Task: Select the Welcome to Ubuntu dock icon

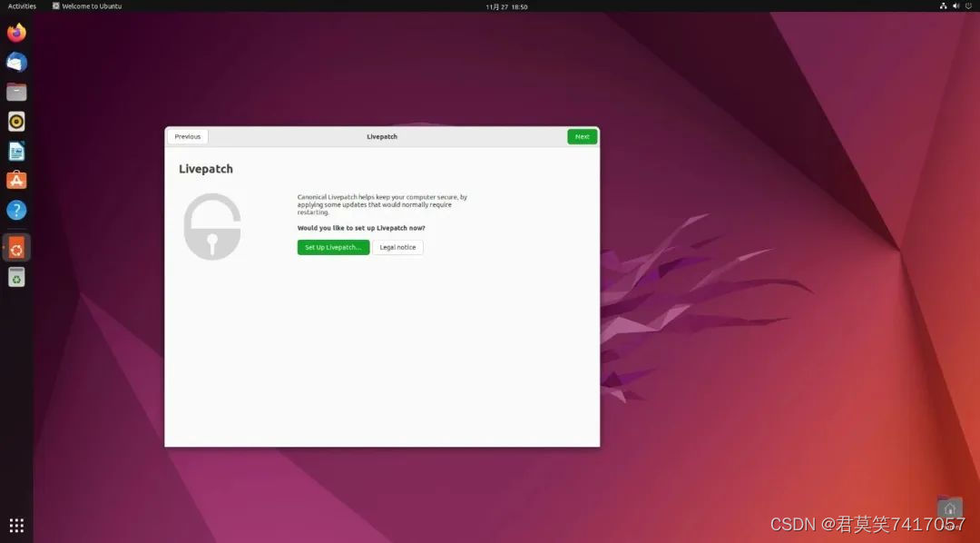Action: [x=17, y=248]
